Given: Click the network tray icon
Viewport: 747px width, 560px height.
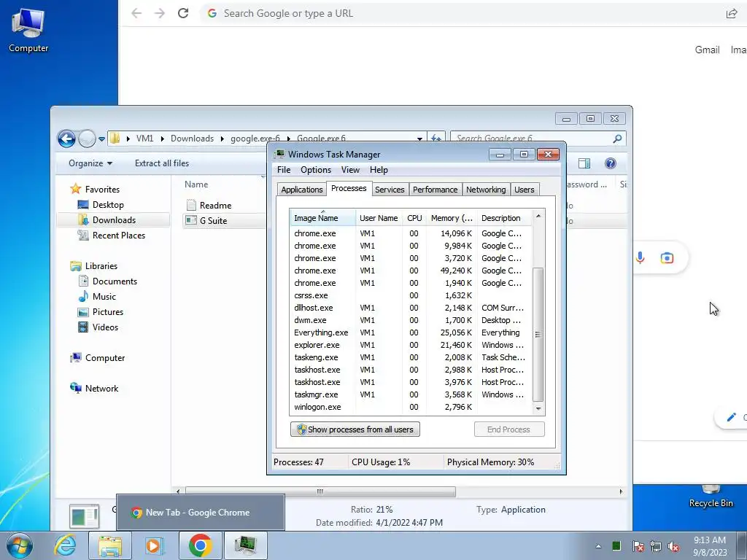Looking at the screenshot, I should [x=656, y=546].
